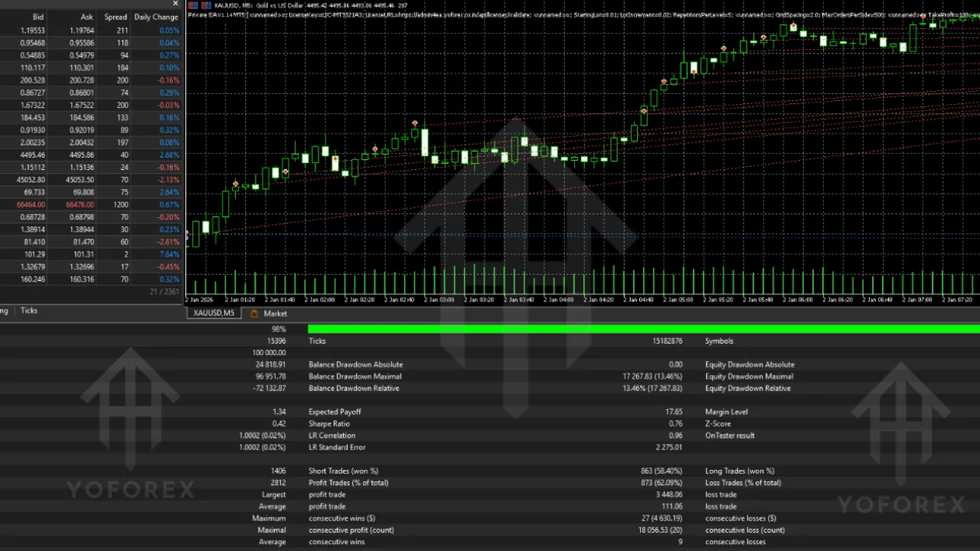
Task: Click the 2 Jan 05:00 time axis label
Action: tap(678, 300)
